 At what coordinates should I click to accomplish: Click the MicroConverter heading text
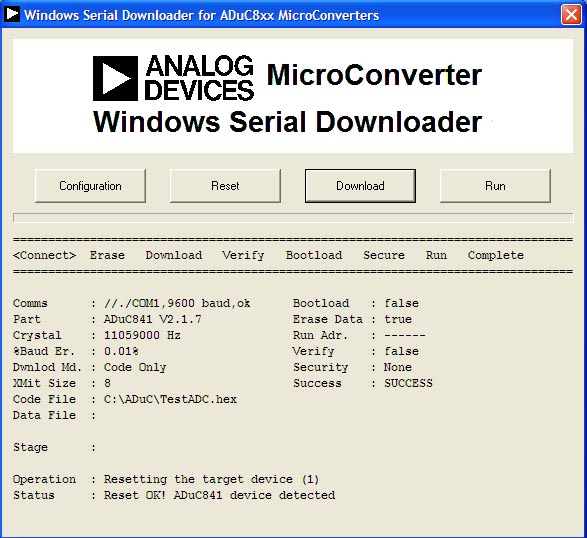click(374, 75)
